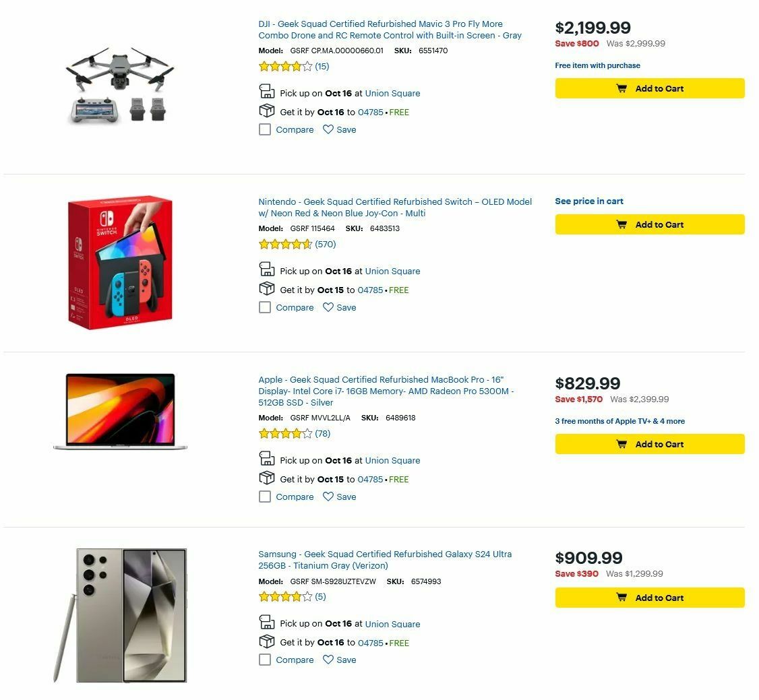Select the heart Save icon for the MacBook Pro
The image size is (759, 700).
[328, 497]
